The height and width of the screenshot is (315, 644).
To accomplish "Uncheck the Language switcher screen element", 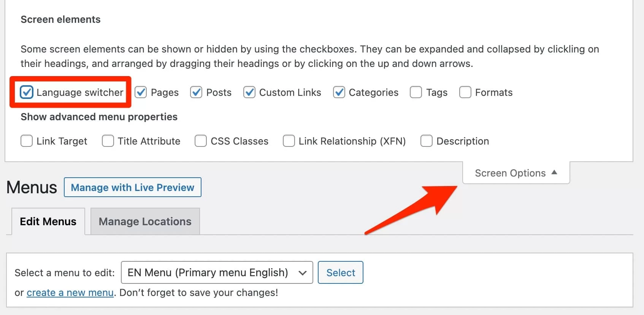I will (27, 92).
